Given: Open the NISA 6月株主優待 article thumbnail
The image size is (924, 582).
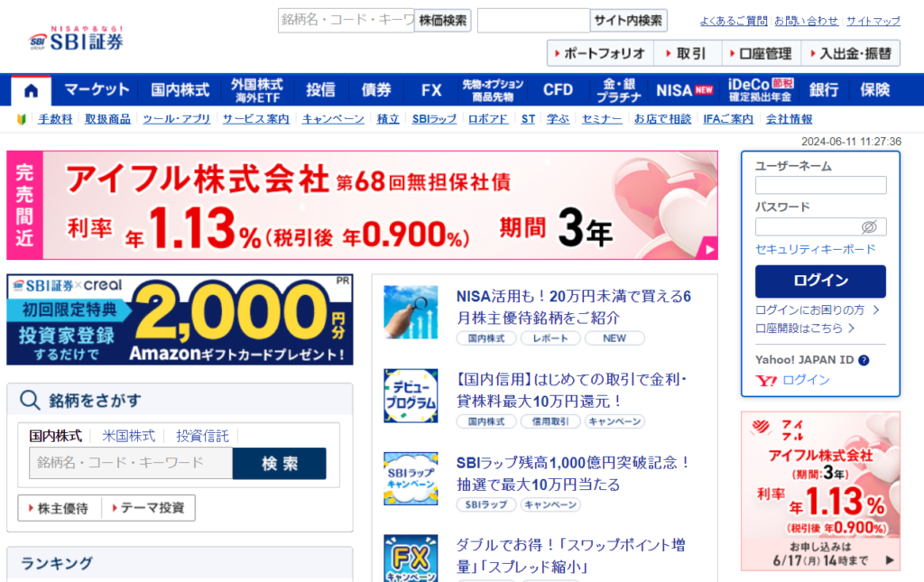Looking at the screenshot, I should [x=411, y=312].
